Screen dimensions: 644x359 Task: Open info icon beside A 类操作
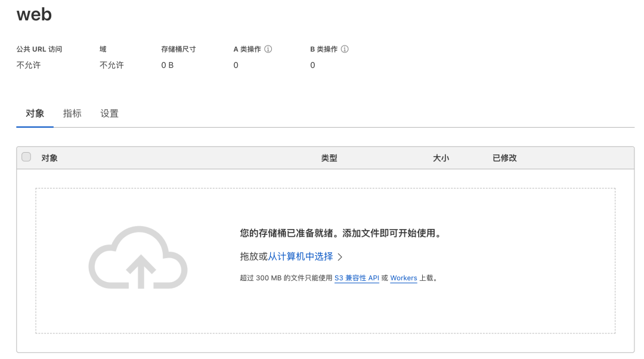(x=268, y=49)
